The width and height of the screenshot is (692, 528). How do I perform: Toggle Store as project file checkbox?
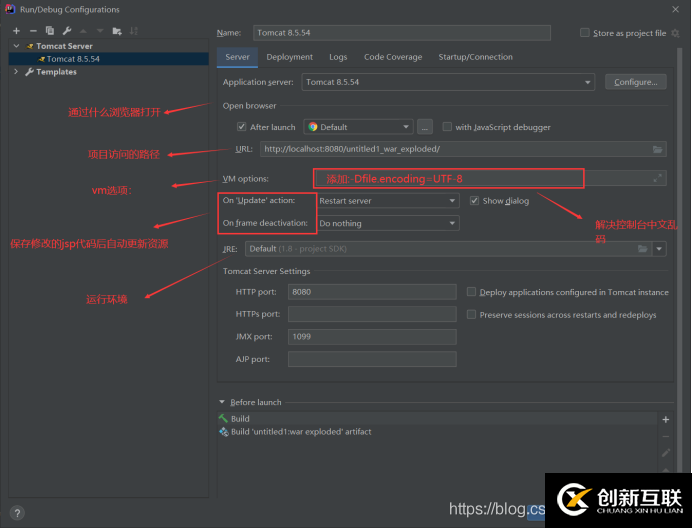coord(584,33)
